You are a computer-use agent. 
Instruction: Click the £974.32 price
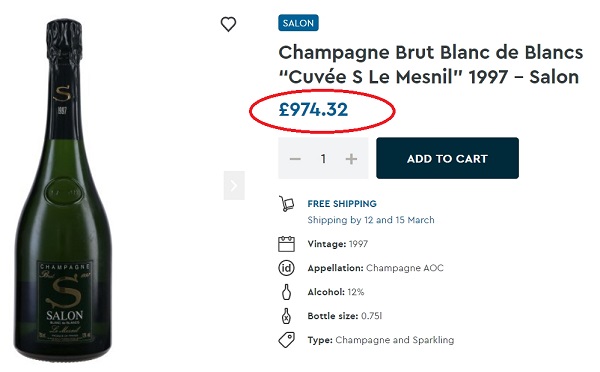click(x=313, y=110)
